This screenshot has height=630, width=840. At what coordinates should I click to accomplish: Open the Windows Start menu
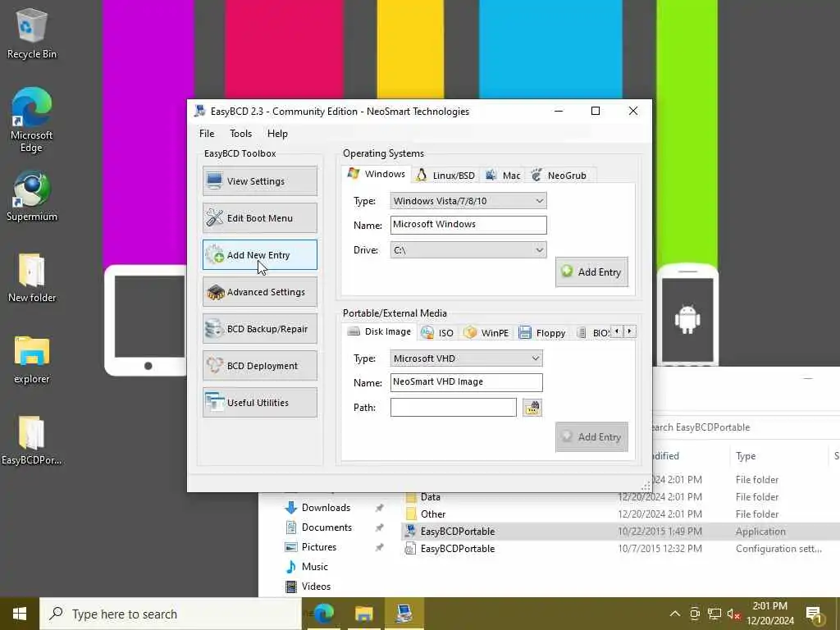click(20, 614)
